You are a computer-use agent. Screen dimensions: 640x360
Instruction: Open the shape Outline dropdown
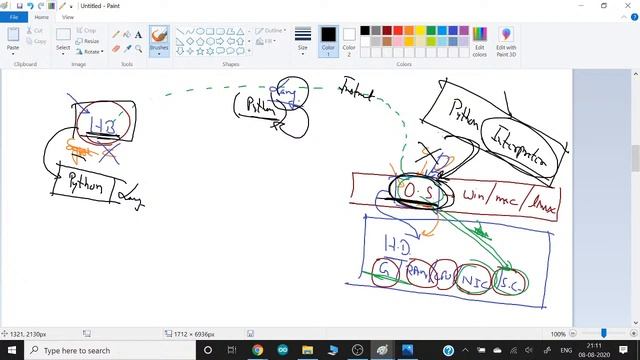click(271, 31)
